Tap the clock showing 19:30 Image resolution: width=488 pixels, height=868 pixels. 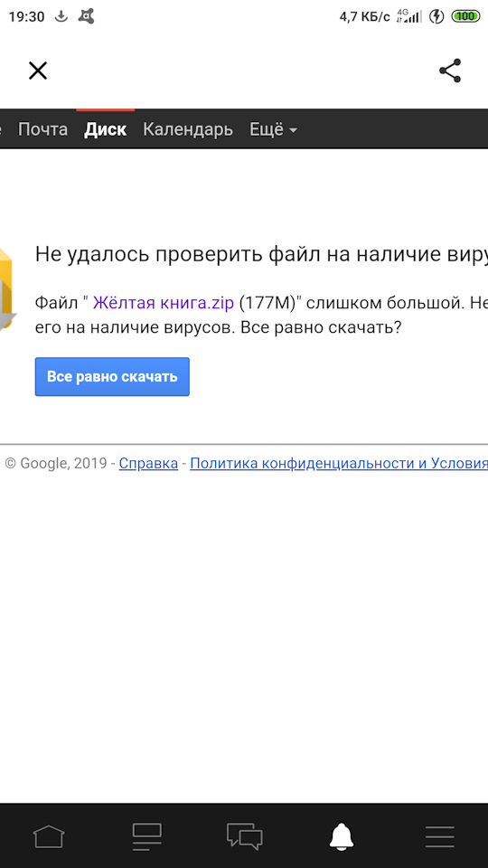(x=26, y=16)
